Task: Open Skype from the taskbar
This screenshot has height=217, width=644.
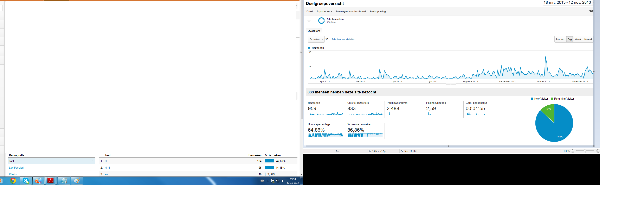Action: point(26,181)
